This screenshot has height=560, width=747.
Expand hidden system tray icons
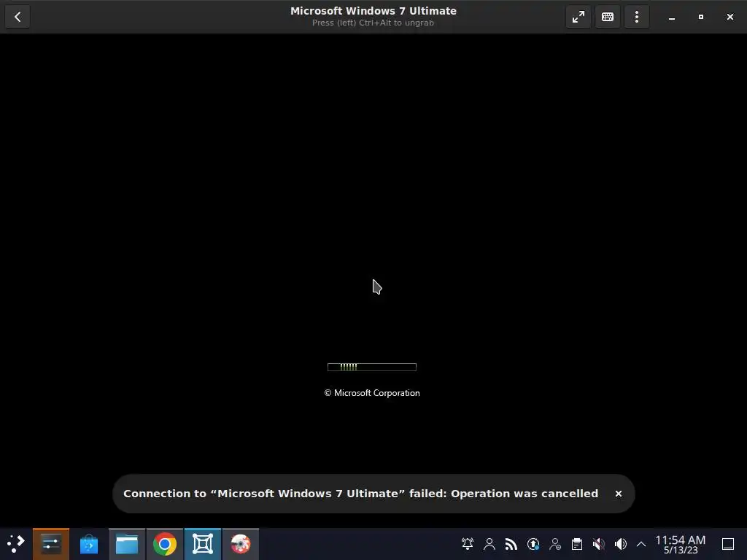(x=641, y=544)
